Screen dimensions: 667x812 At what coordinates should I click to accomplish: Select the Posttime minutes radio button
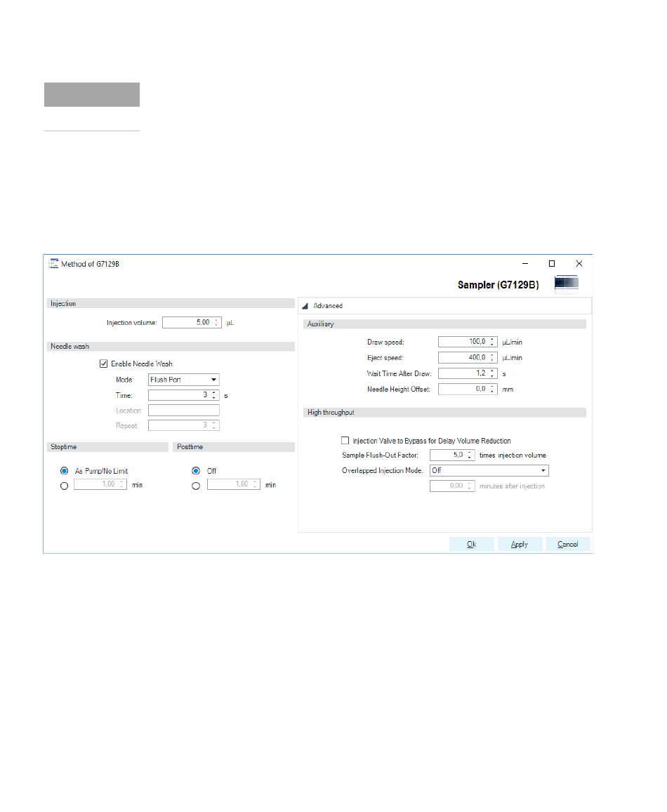pyautogui.click(x=196, y=486)
